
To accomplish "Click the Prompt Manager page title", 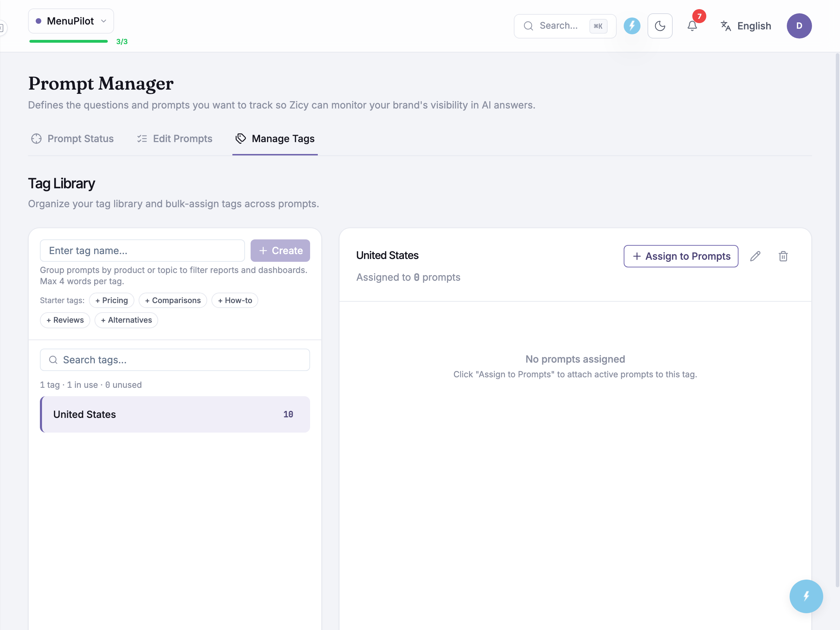I will pyautogui.click(x=101, y=83).
